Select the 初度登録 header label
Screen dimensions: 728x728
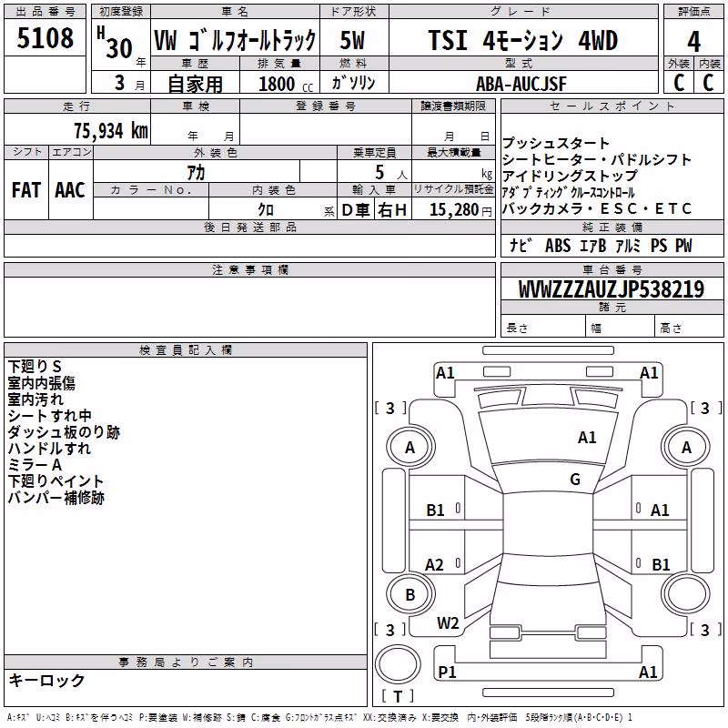[x=121, y=12]
